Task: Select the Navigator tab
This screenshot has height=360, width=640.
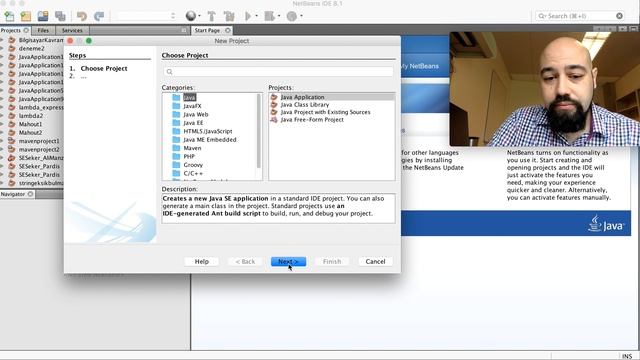Action: 13,194
